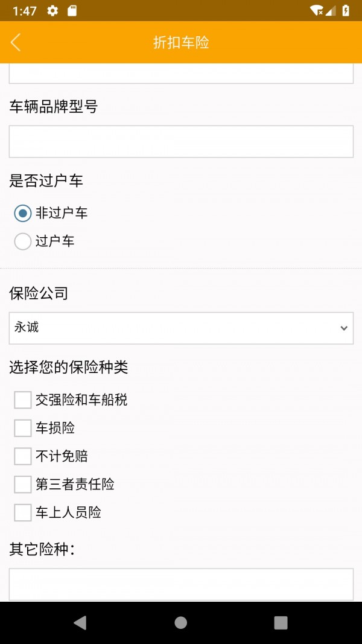
Task: Open the settings gear in the status bar
Action: click(53, 10)
